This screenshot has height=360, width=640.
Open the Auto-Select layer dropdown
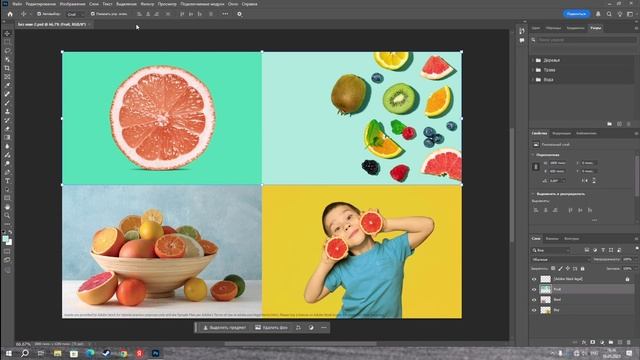tap(75, 14)
